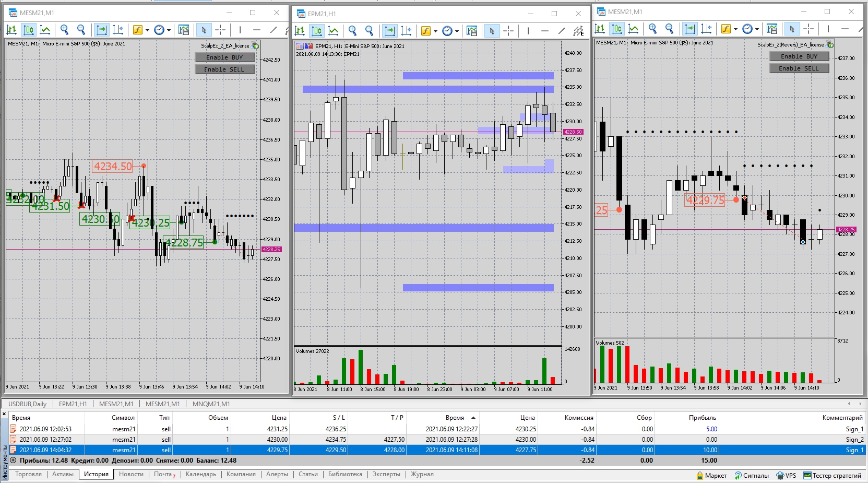This screenshot has width=868, height=483.
Task: Toggle chart shift in EPM21,H1 window
Action: tap(407, 31)
